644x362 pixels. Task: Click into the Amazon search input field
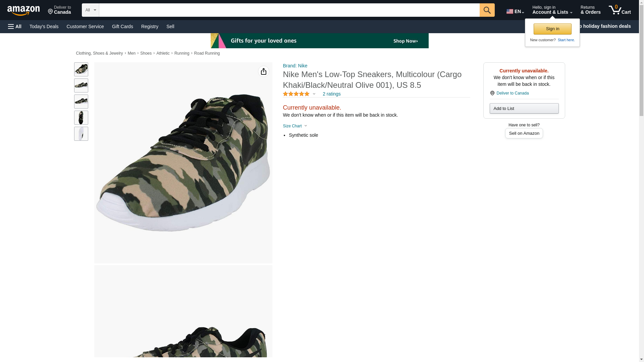tap(289, 10)
